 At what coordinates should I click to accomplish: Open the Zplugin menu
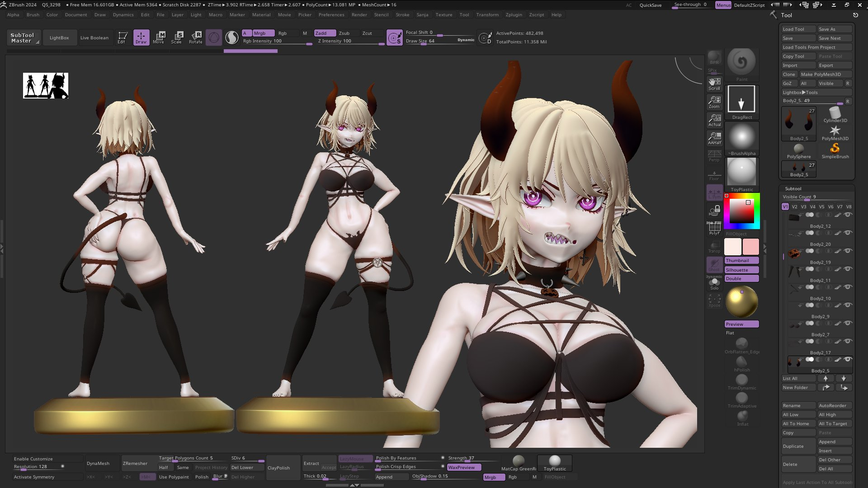514,14
